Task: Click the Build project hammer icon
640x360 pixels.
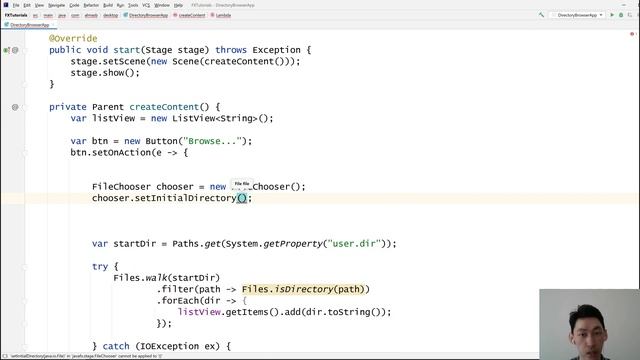Action: [x=541, y=15]
